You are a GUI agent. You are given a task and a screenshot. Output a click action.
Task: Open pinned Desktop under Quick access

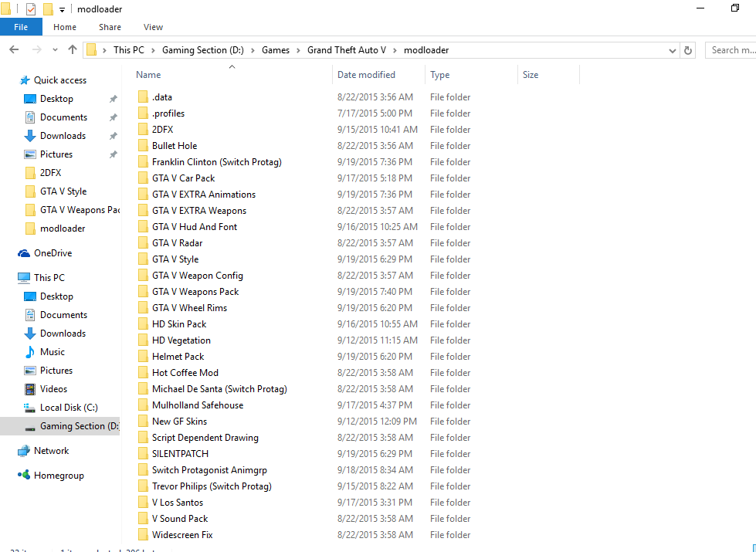pos(56,99)
